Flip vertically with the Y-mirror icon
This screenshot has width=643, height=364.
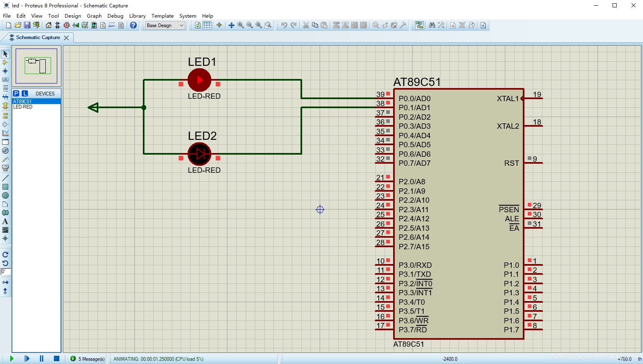(5, 291)
